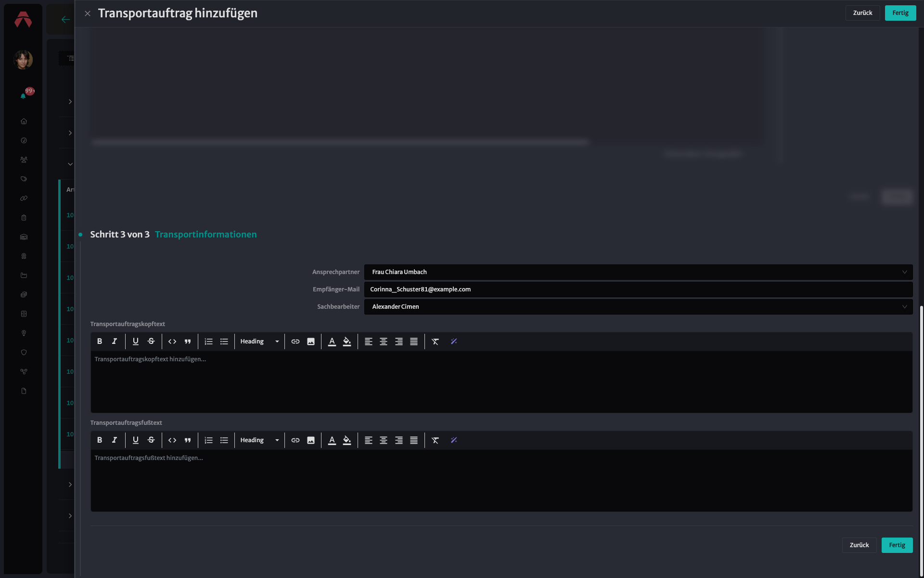924x578 pixels.
Task: Open notifications bell with 99+ badge
Action: coord(23,96)
